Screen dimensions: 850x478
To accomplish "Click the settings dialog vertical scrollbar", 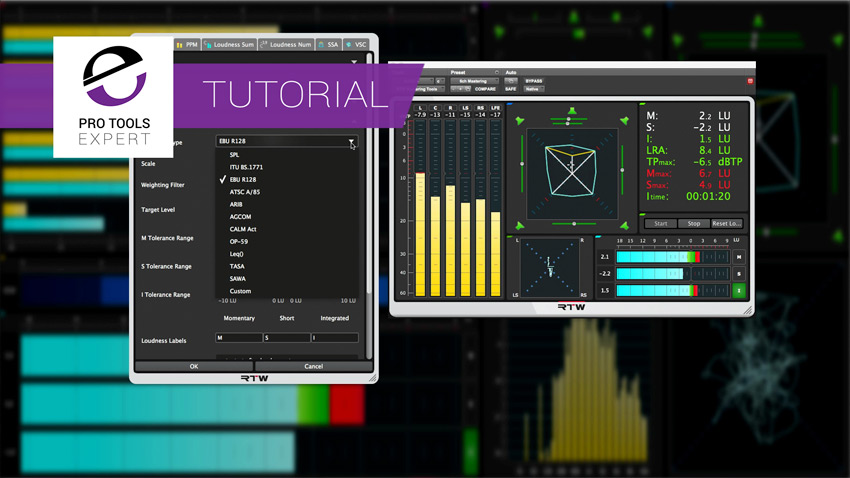I will tap(369, 206).
